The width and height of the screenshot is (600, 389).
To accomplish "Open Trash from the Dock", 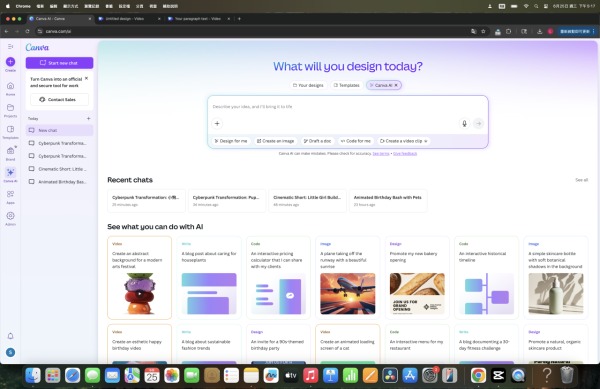I will tap(567, 375).
